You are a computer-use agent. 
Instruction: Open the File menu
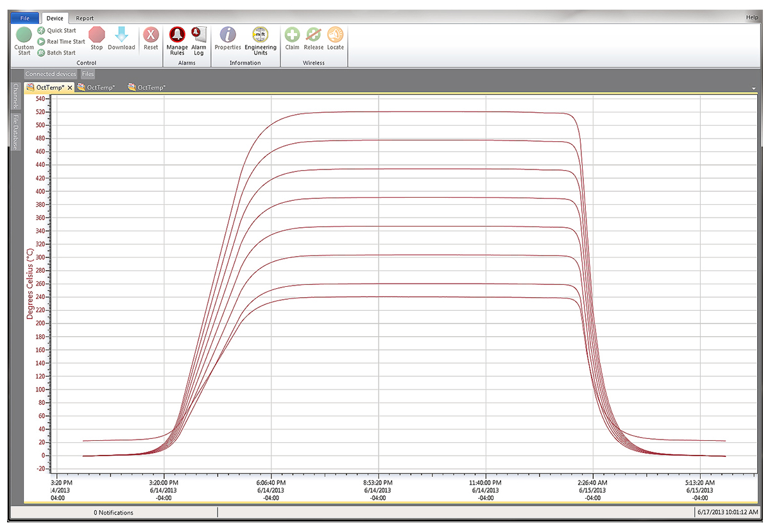coord(24,19)
